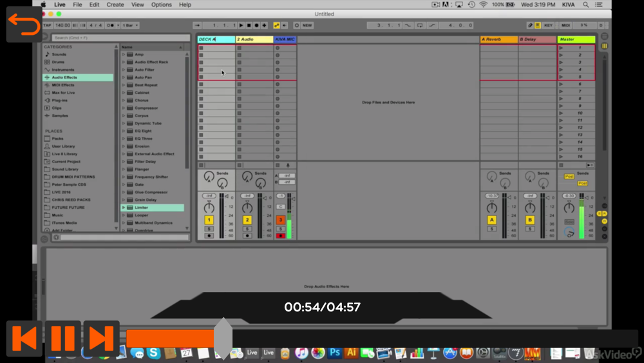Click the video progress slider handle
The image size is (644, 363).
(x=223, y=338)
